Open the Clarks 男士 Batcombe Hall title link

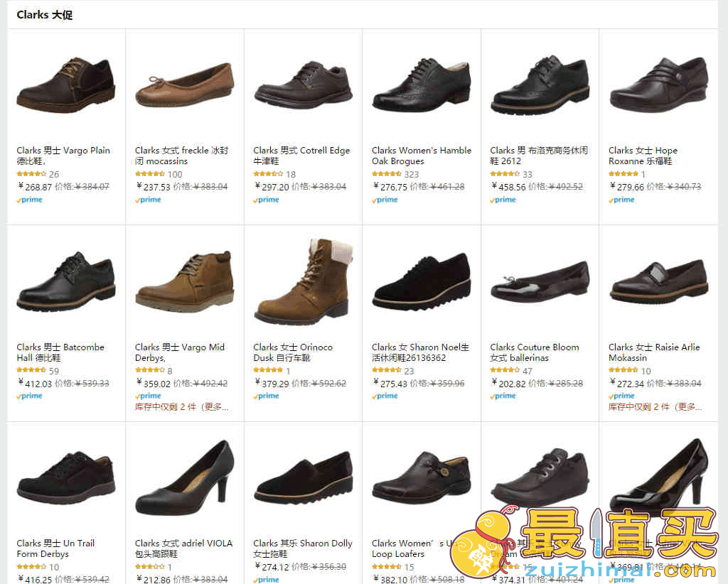[x=60, y=352]
